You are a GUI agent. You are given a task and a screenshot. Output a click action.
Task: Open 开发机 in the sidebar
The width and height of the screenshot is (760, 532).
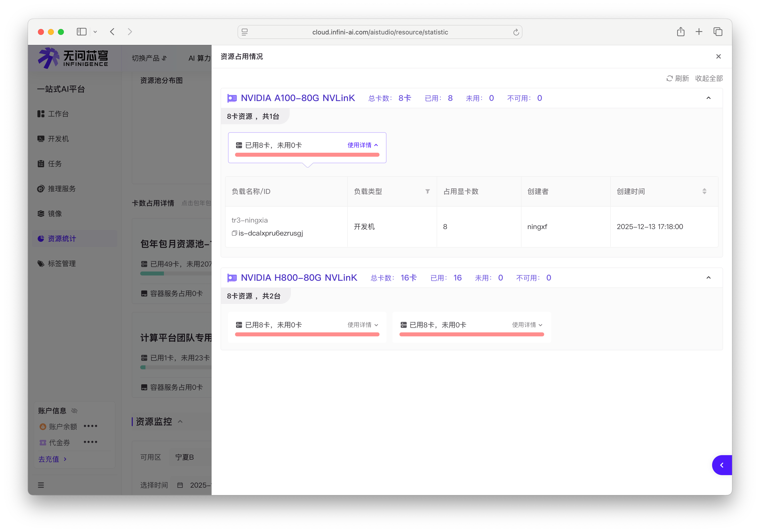point(58,139)
